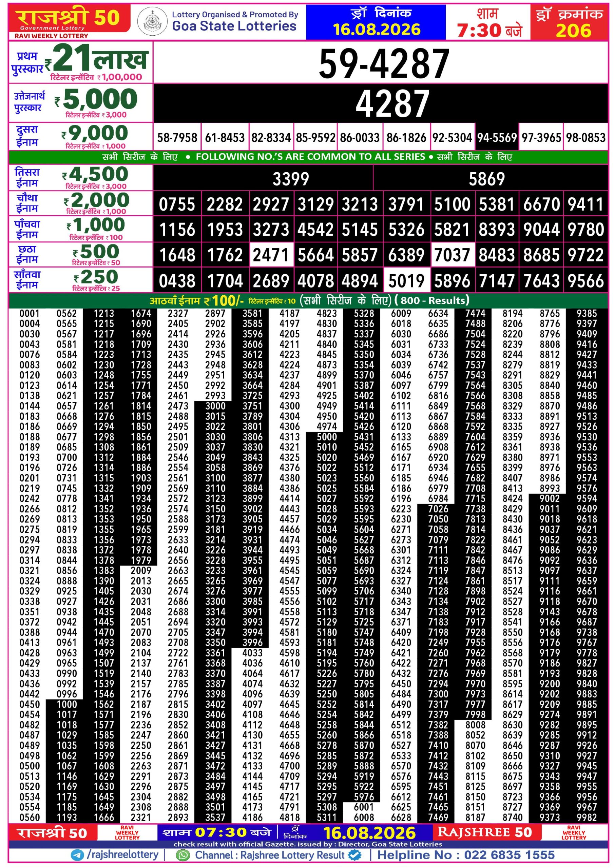The width and height of the screenshot is (614, 868).
Task: Select second prize number 61-8453
Action: pos(225,137)
